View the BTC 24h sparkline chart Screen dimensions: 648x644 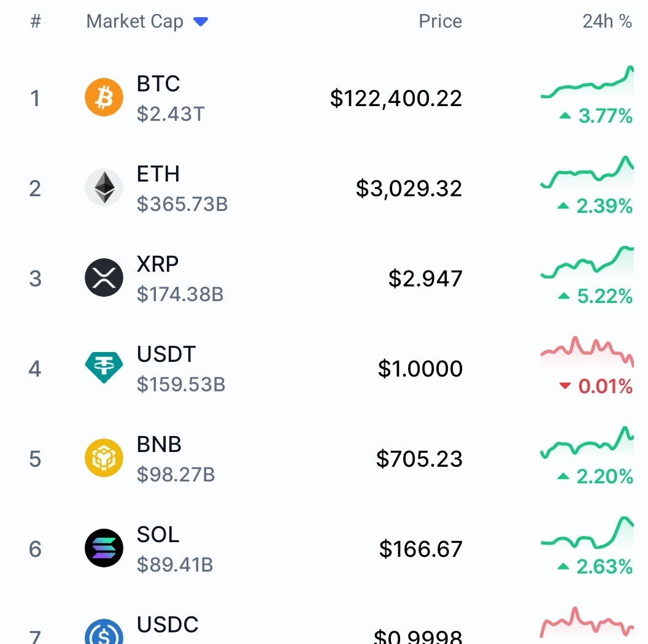pos(587,82)
